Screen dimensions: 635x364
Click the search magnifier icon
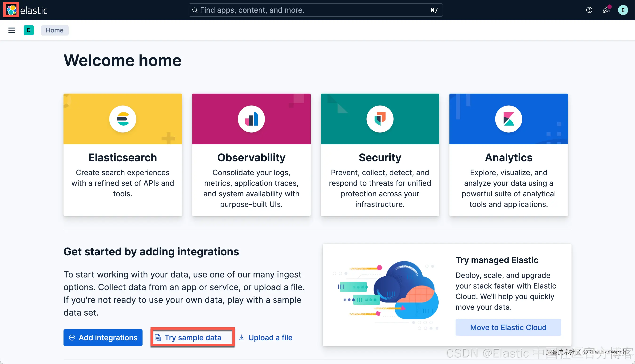pos(195,10)
